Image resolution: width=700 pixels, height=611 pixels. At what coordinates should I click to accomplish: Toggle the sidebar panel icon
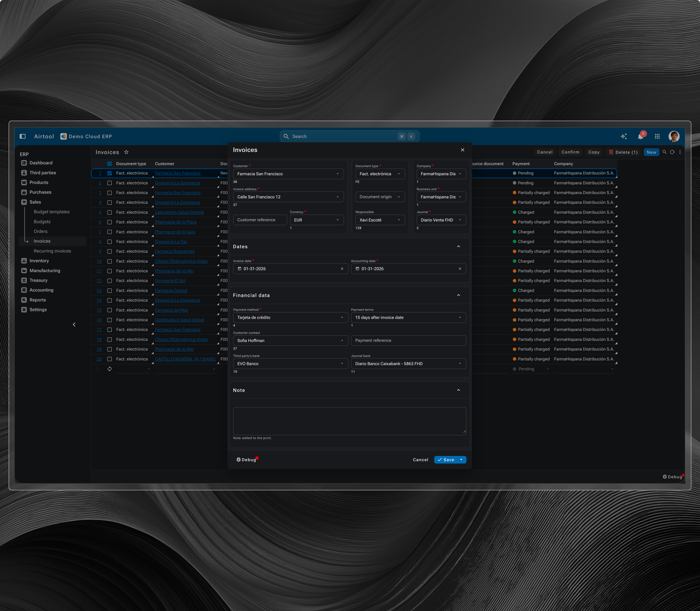click(22, 136)
